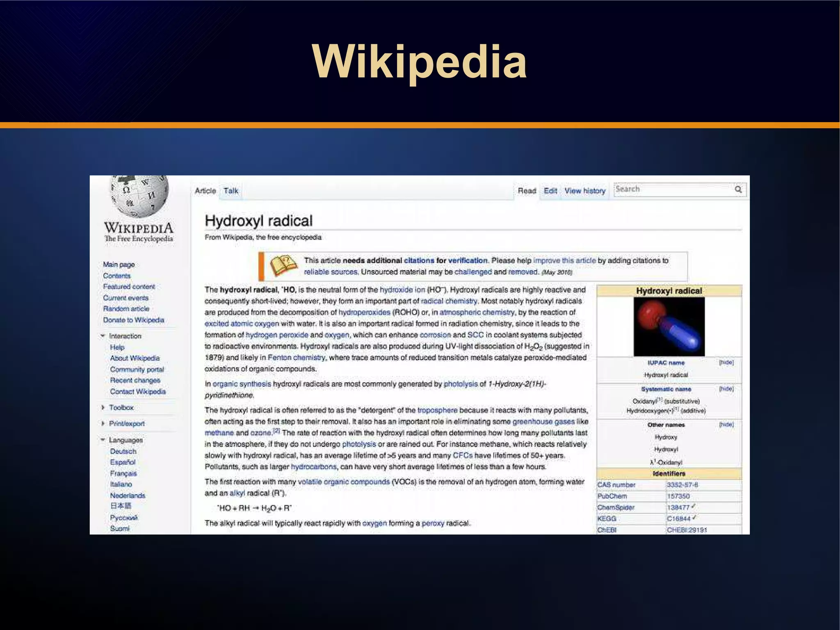Follow the hydroperoxides link
The image size is (840, 630).
364,313
